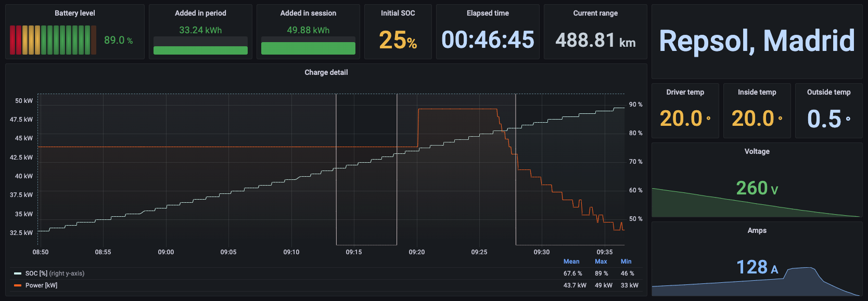Image resolution: width=868 pixels, height=301 pixels.
Task: Click the battery level bar gauge
Action: tap(53, 40)
